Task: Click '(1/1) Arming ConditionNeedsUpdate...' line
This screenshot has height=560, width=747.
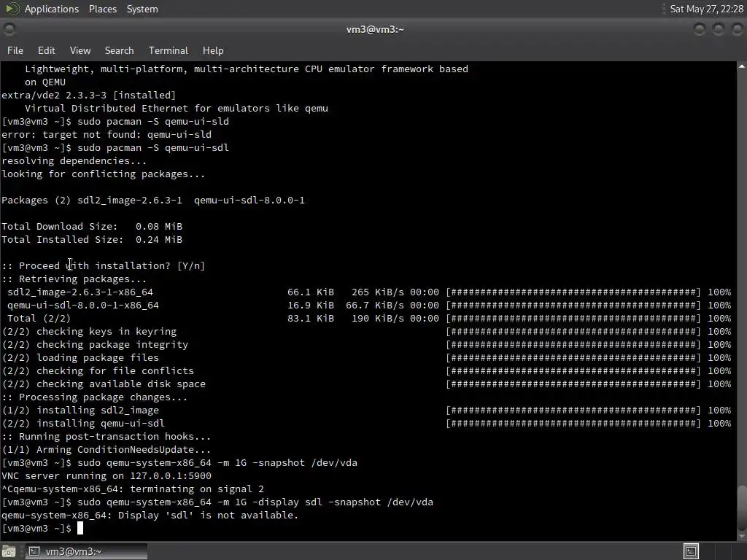Action: tap(107, 449)
